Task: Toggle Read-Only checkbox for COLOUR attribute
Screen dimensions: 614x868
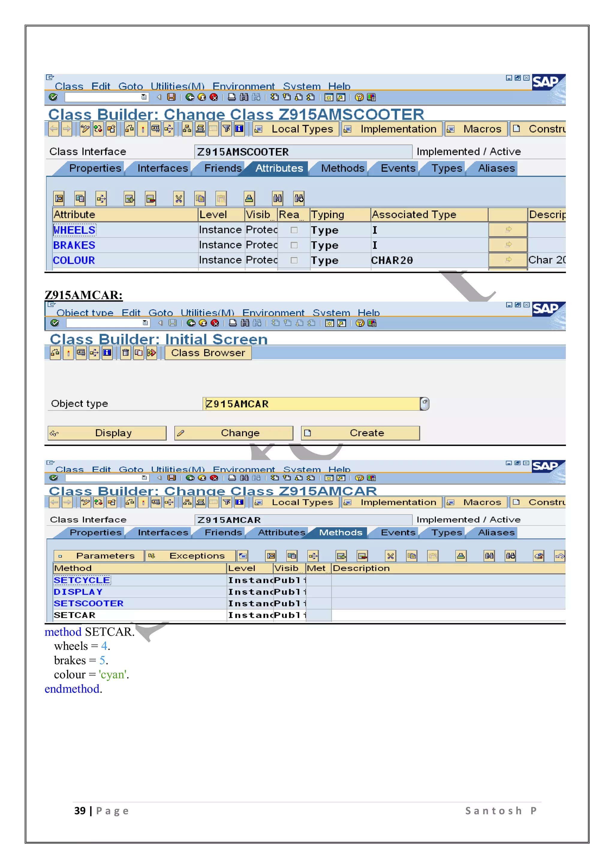Action: [x=294, y=260]
